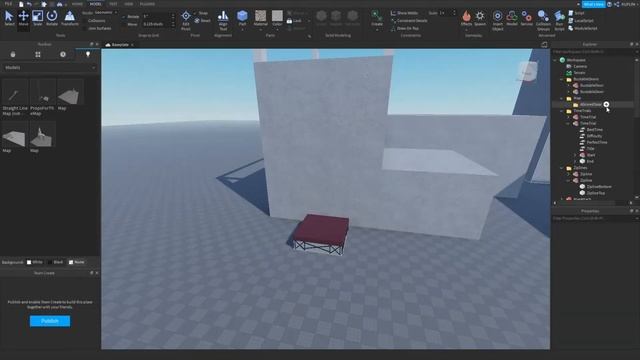The image size is (640, 360).
Task: Toggle the Rotate snap checkbox
Action: pyautogui.click(x=124, y=17)
